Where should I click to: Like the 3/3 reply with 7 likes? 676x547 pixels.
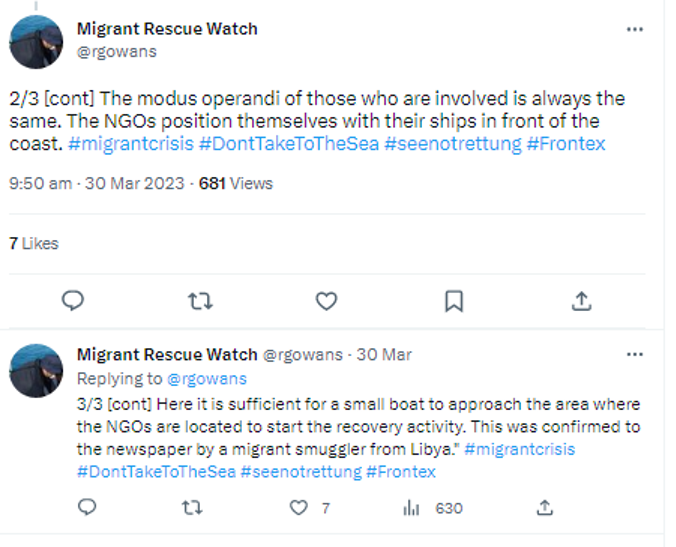pos(298,508)
